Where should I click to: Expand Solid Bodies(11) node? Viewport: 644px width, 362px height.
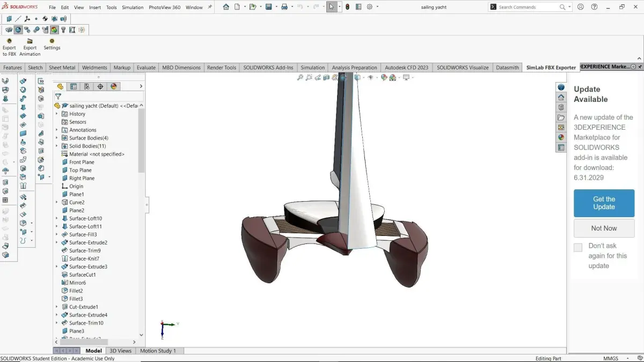tap(57, 146)
